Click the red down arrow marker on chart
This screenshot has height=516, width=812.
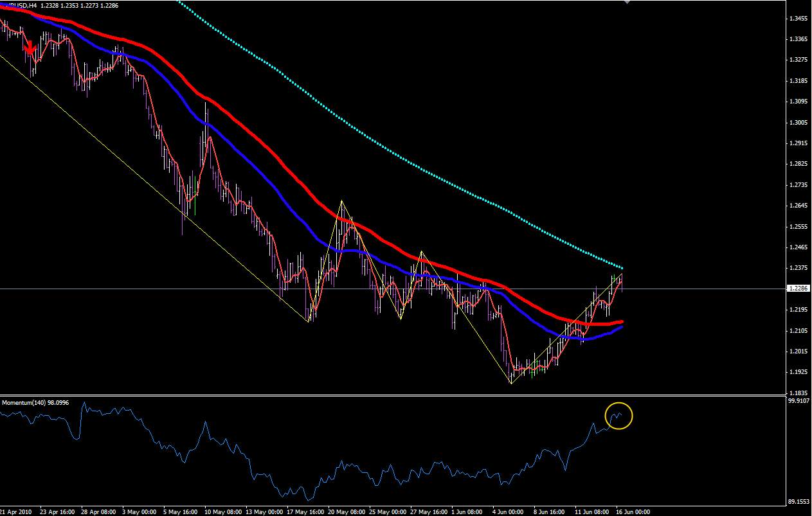point(30,48)
